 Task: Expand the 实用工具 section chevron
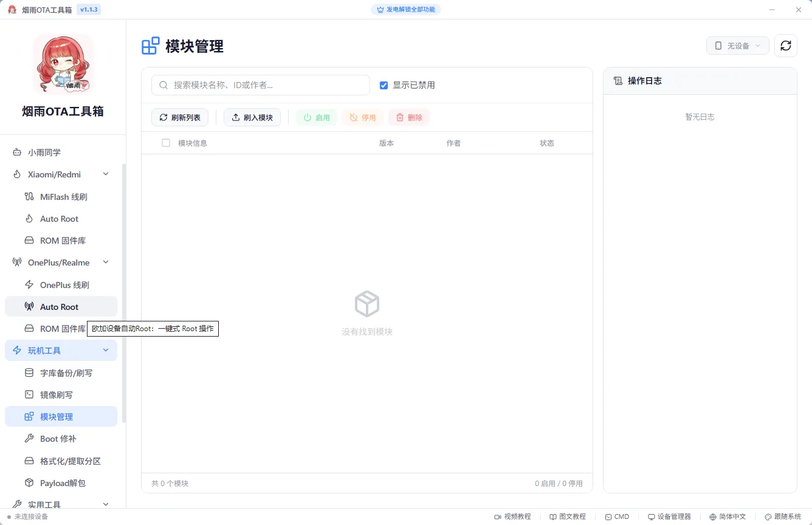coord(106,504)
